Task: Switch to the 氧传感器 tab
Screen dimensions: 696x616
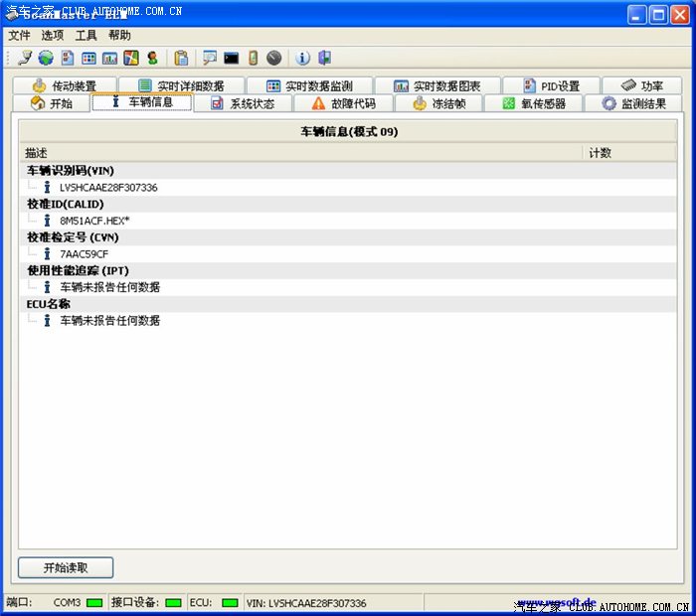Action: point(534,103)
